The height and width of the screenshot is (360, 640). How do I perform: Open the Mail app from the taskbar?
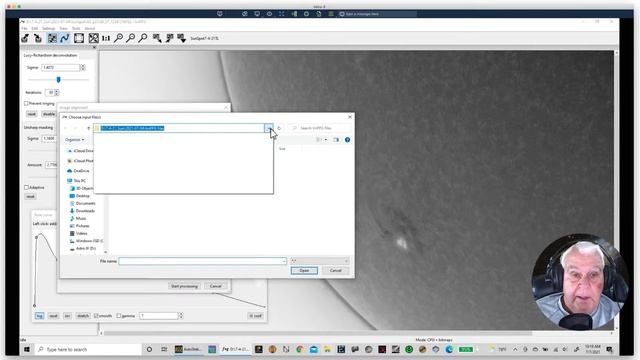313,349
